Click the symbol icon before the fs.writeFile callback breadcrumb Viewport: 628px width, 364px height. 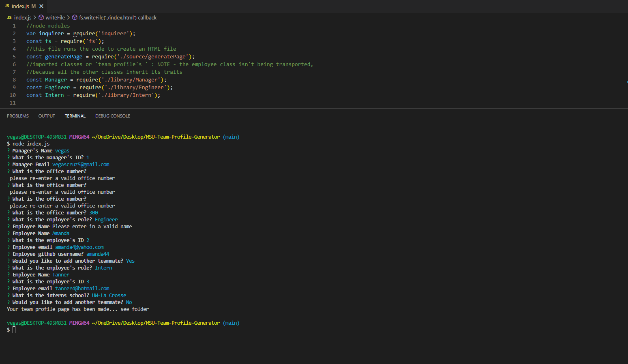(x=75, y=17)
